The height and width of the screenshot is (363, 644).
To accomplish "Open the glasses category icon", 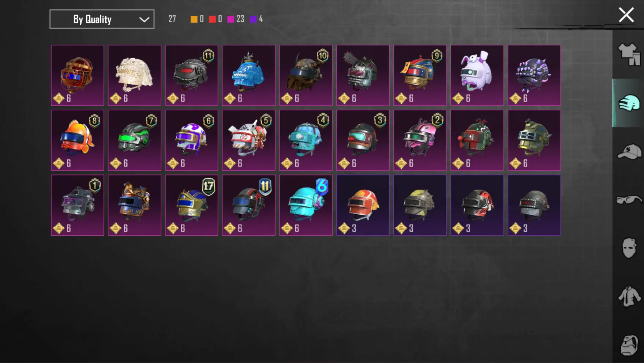I will [629, 200].
